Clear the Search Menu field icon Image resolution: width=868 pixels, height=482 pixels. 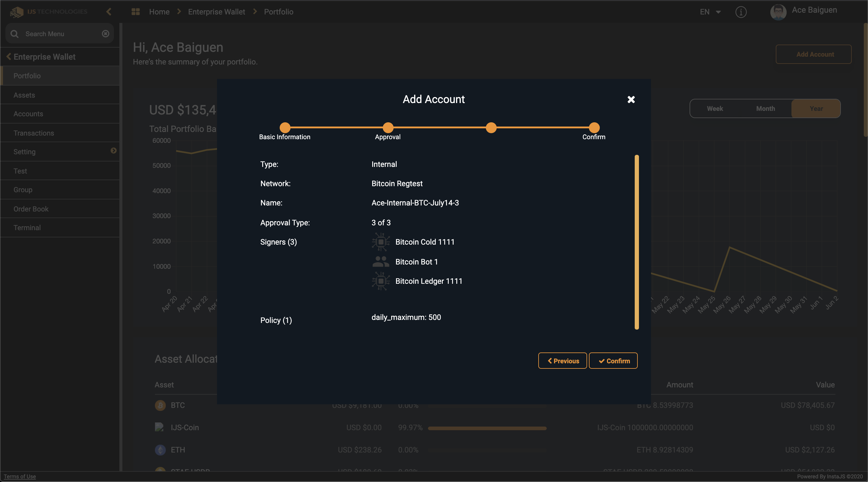pyautogui.click(x=105, y=34)
